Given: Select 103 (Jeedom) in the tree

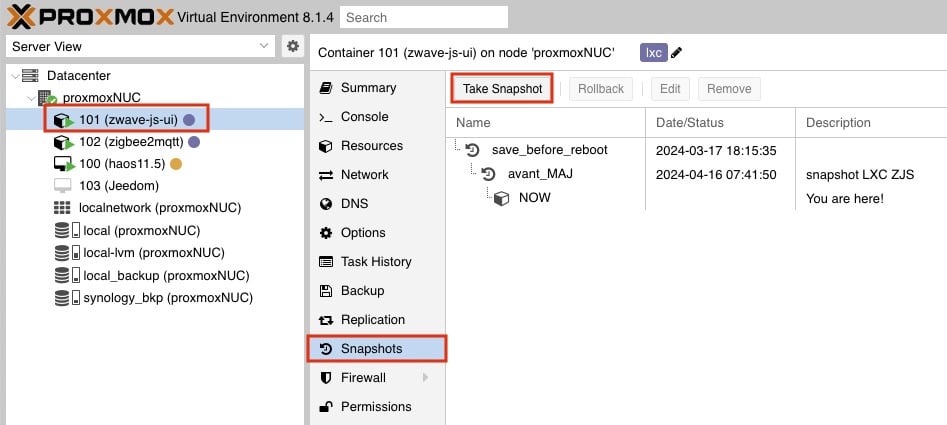Looking at the screenshot, I should pos(118,186).
